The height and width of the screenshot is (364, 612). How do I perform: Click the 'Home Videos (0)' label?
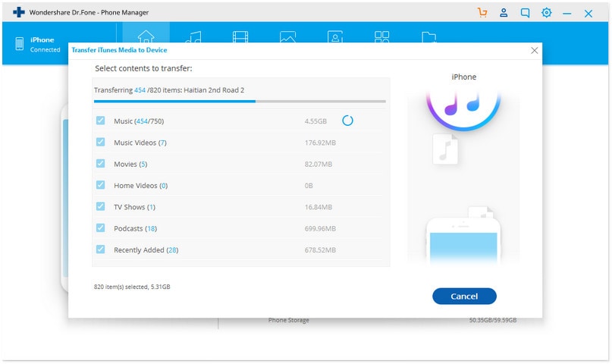pyautogui.click(x=140, y=186)
